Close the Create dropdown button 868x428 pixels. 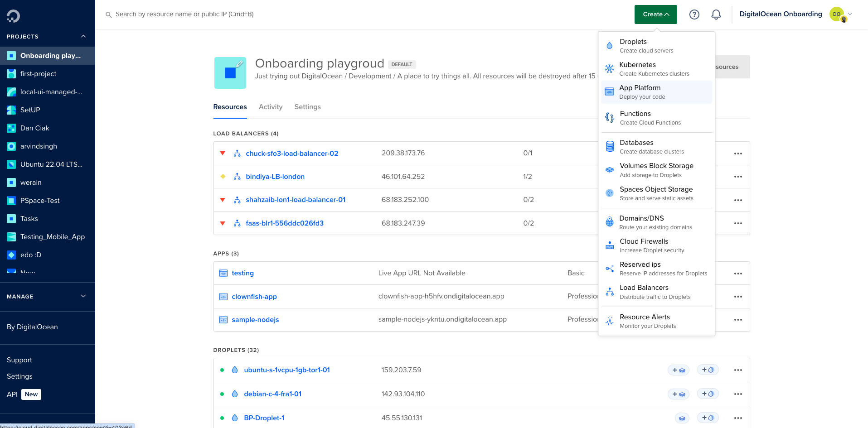pyautogui.click(x=655, y=14)
